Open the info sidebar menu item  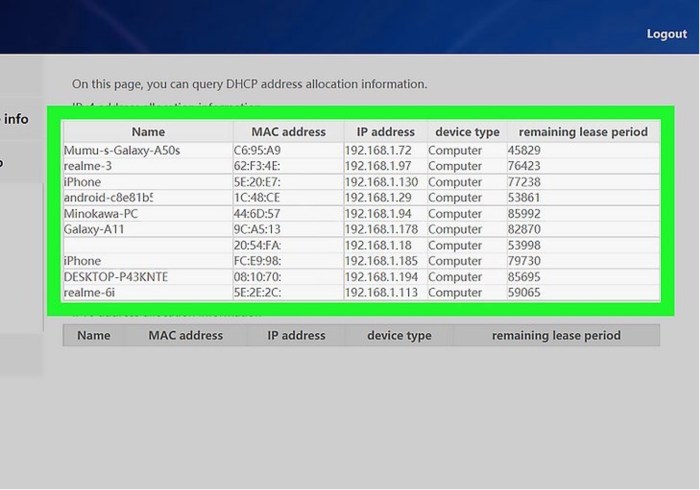[16, 119]
